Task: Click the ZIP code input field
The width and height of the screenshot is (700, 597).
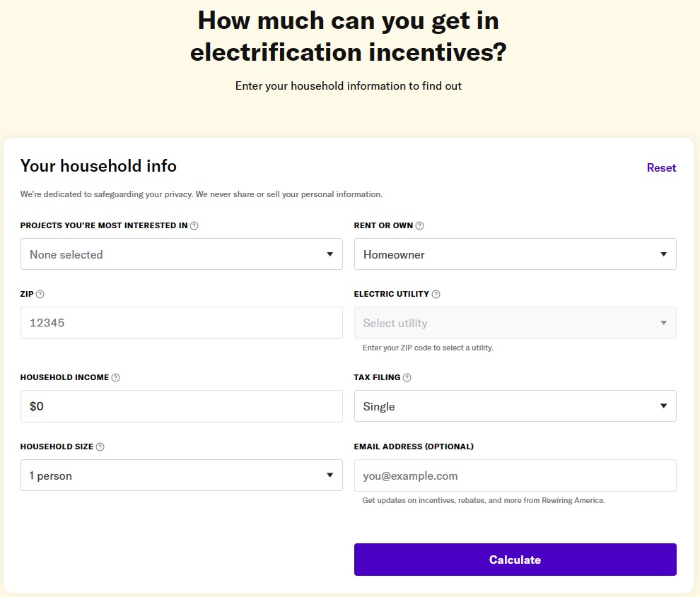Action: pyautogui.click(x=181, y=323)
